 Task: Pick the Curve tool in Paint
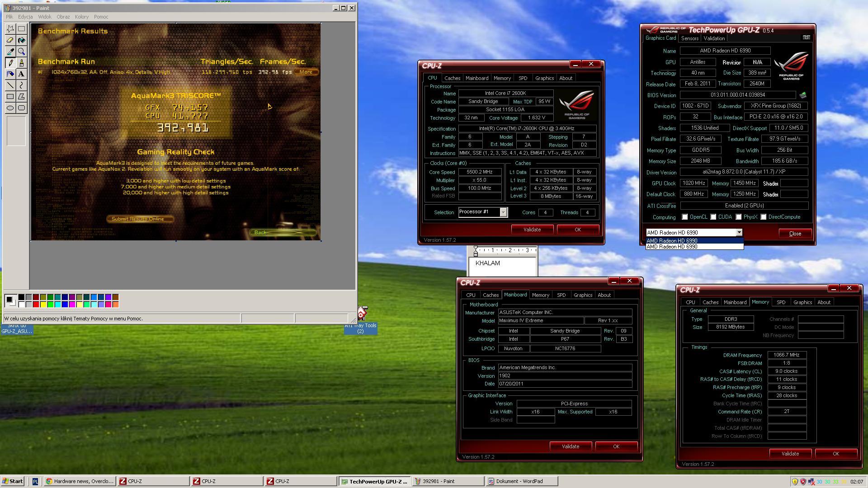point(21,85)
